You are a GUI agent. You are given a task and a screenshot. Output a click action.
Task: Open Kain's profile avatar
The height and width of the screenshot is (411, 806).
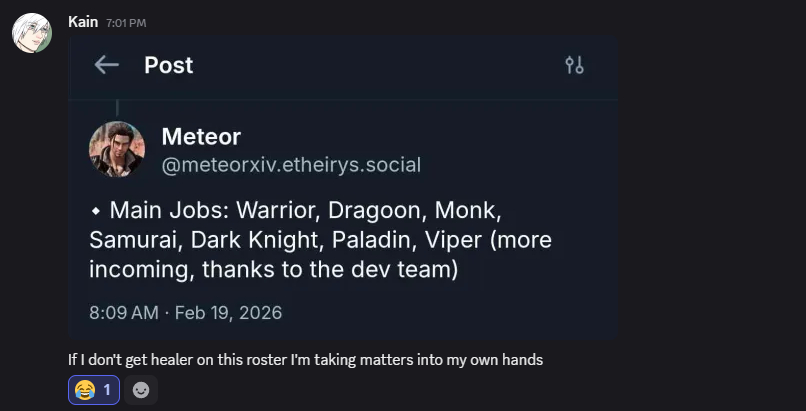31,33
